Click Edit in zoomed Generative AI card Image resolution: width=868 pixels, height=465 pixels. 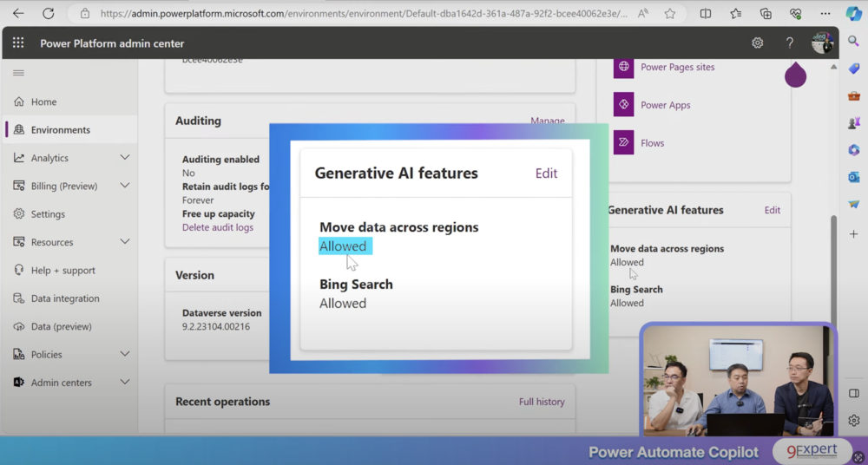click(x=546, y=174)
